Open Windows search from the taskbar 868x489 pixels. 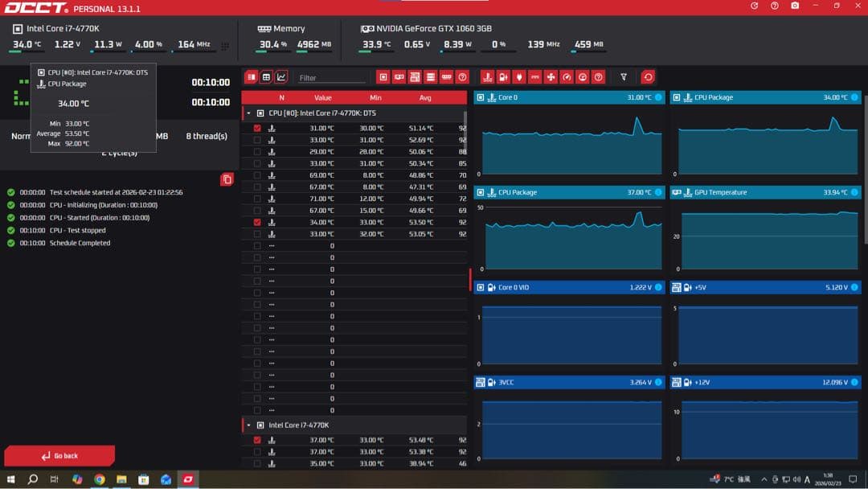coord(33,479)
